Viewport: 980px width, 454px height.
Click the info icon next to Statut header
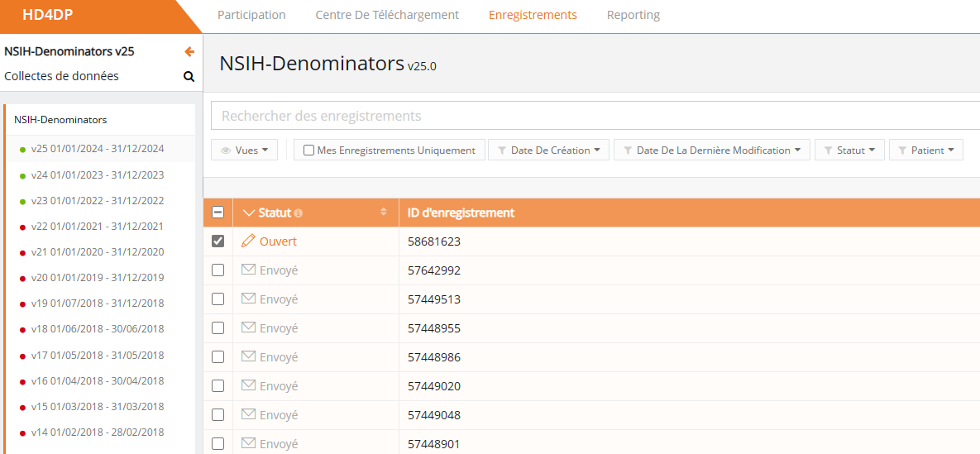299,213
